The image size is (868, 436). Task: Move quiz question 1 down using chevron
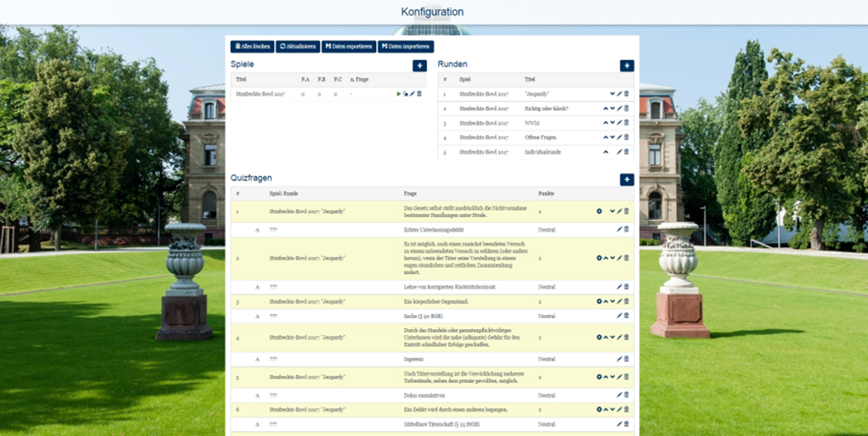[612, 211]
